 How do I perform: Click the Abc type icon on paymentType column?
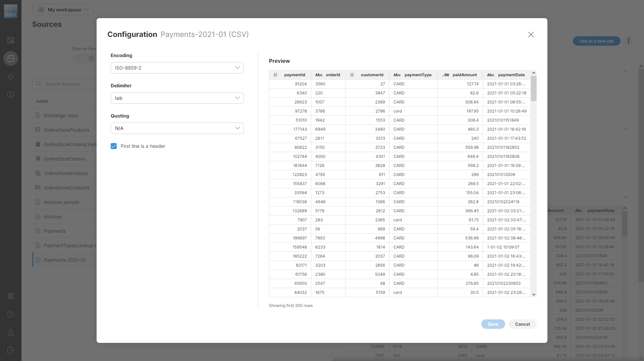click(397, 75)
